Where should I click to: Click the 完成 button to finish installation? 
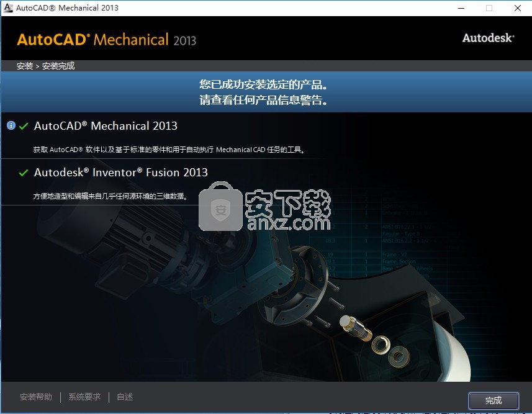coord(494,401)
